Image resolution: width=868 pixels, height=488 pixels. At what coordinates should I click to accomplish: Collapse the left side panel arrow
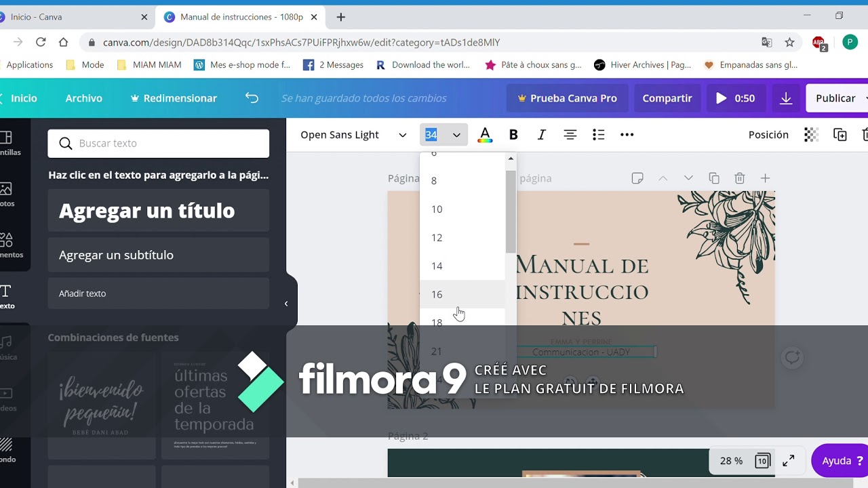(286, 304)
